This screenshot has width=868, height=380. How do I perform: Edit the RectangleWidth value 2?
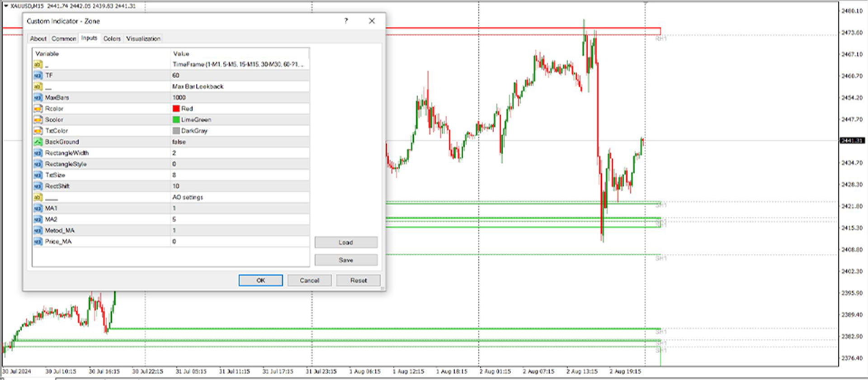tap(240, 153)
